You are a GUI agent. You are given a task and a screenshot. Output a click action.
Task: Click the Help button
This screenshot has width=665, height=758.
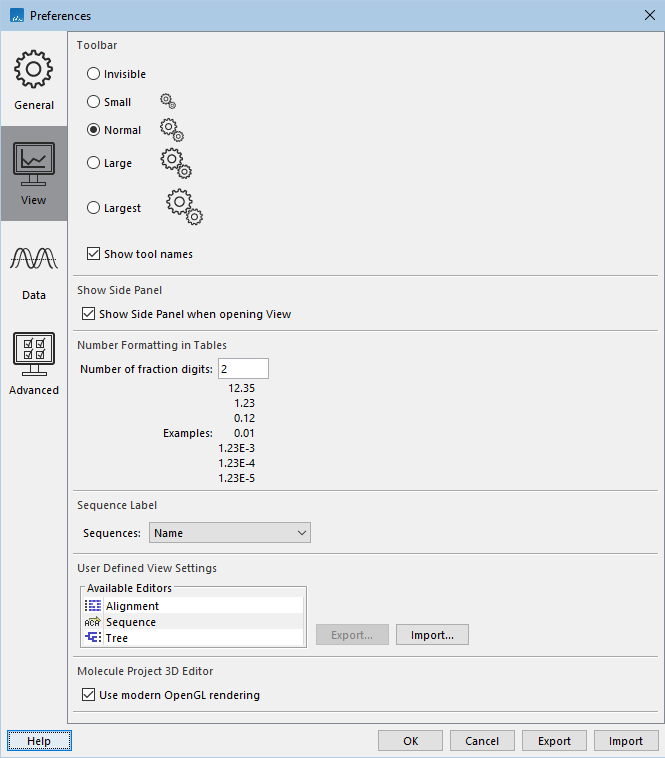39,741
